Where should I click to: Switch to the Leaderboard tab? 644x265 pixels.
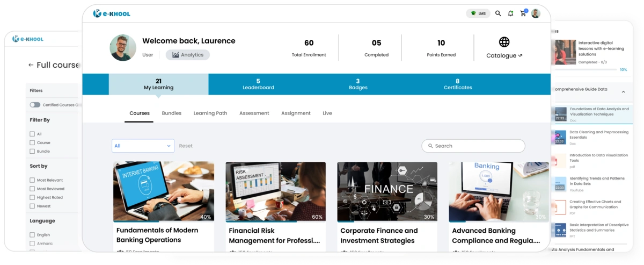pyautogui.click(x=258, y=84)
